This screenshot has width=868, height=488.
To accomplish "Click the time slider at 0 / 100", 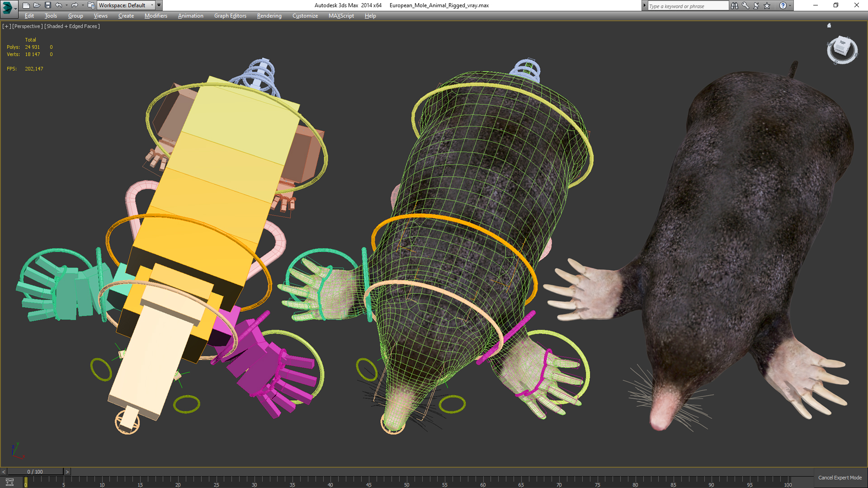I will pyautogui.click(x=35, y=472).
